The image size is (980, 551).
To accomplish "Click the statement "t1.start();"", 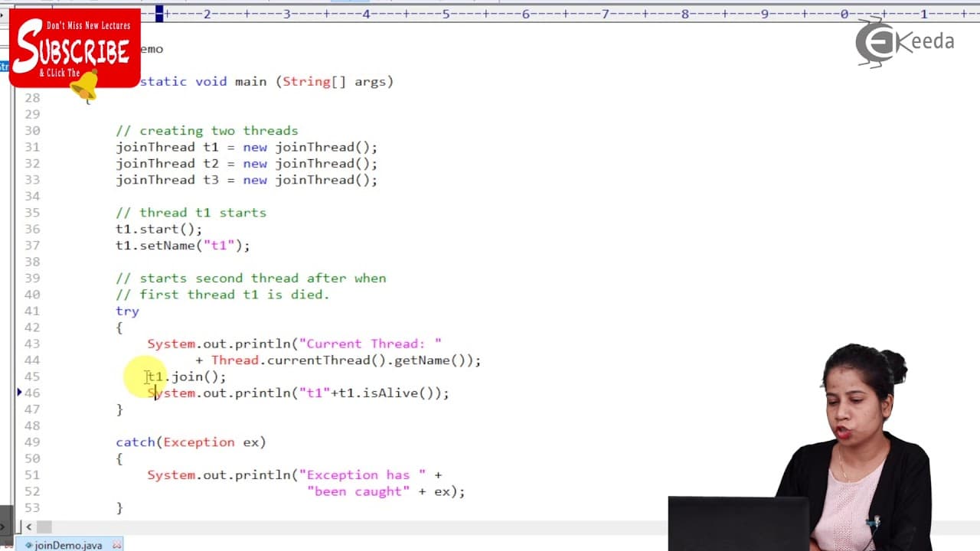I will pos(159,229).
